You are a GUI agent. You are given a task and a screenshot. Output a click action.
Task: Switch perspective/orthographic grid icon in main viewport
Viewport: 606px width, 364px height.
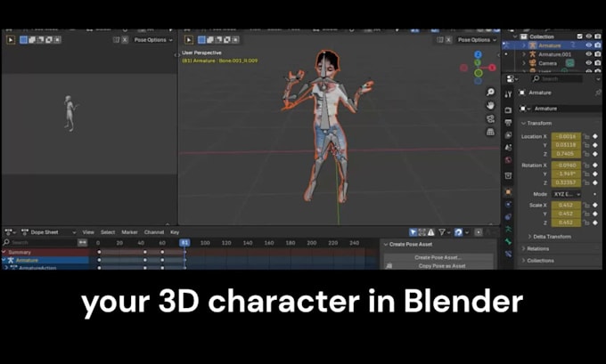click(490, 132)
